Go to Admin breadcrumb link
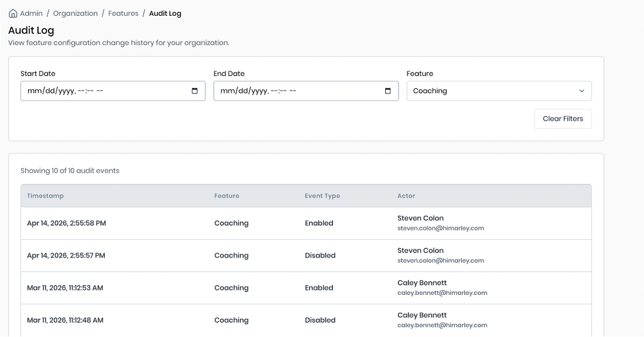The width and height of the screenshot is (644, 337). tap(31, 13)
